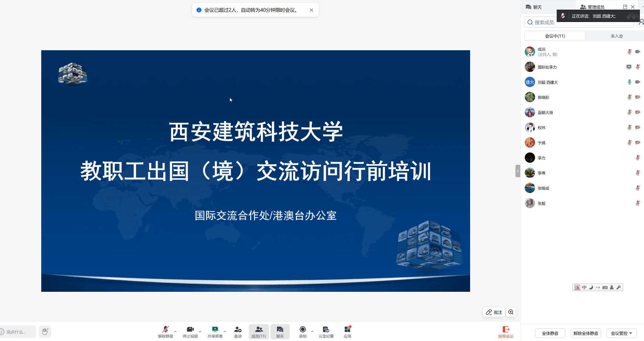Open share options arrow beside 共享屏幕
This screenshot has width=644, height=341.
[x=225, y=331]
